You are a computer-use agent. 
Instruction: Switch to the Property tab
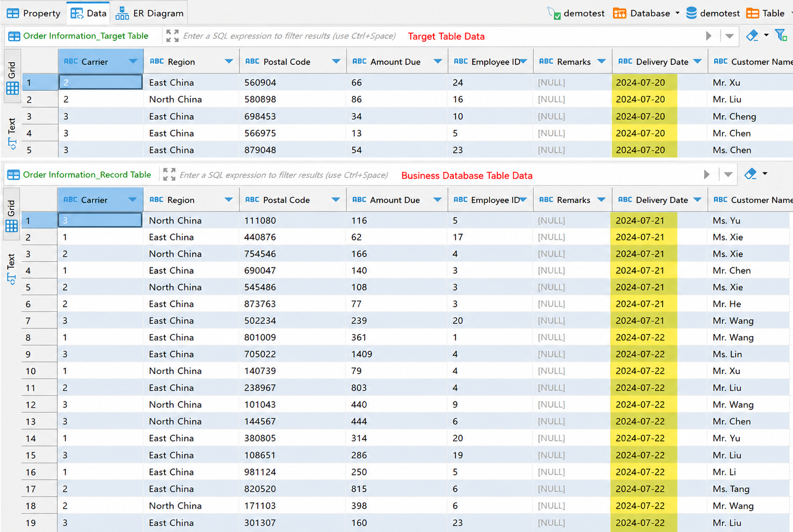click(34, 13)
